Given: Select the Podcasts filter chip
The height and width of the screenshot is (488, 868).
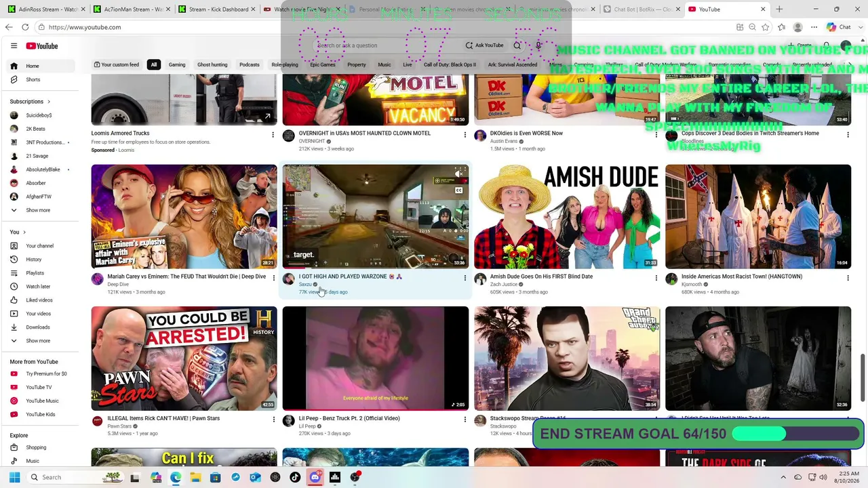Looking at the screenshot, I should pos(249,65).
